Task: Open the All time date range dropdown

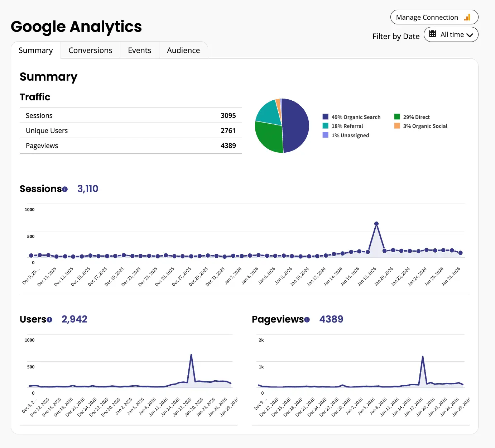Action: pyautogui.click(x=451, y=34)
